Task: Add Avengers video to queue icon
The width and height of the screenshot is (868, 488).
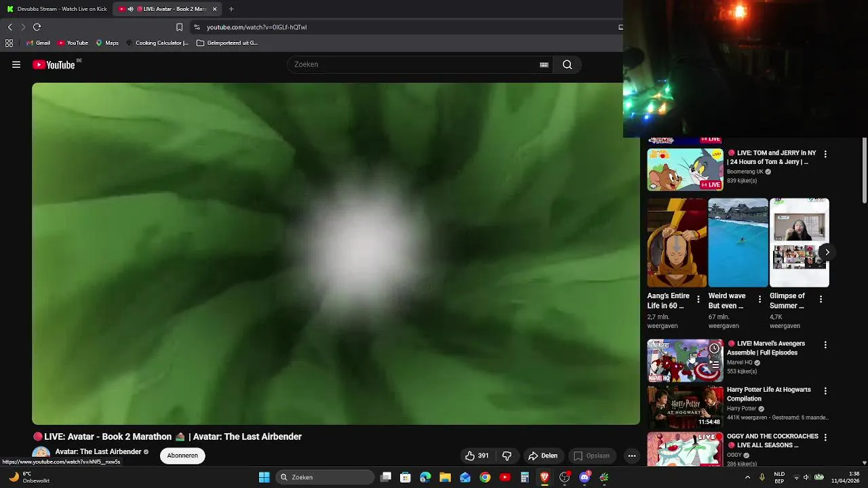Action: click(714, 365)
